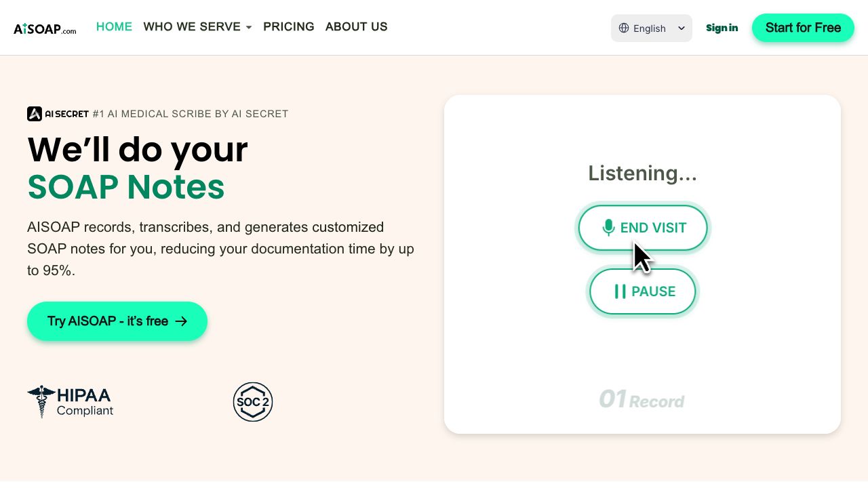Go to the Home nav item
The width and height of the screenshot is (868, 488).
pos(114,27)
